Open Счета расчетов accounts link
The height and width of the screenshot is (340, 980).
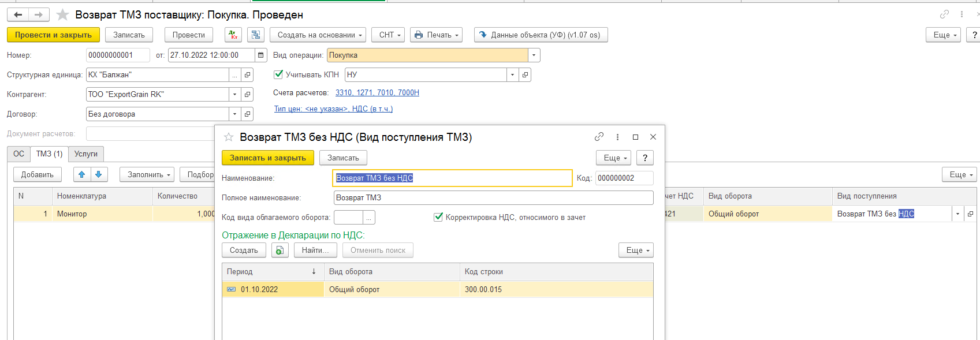click(x=377, y=92)
